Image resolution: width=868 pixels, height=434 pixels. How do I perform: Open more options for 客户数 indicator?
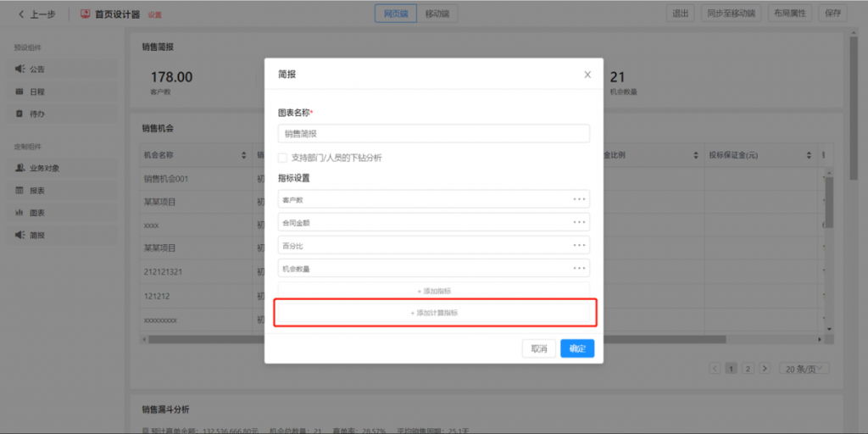pos(579,199)
